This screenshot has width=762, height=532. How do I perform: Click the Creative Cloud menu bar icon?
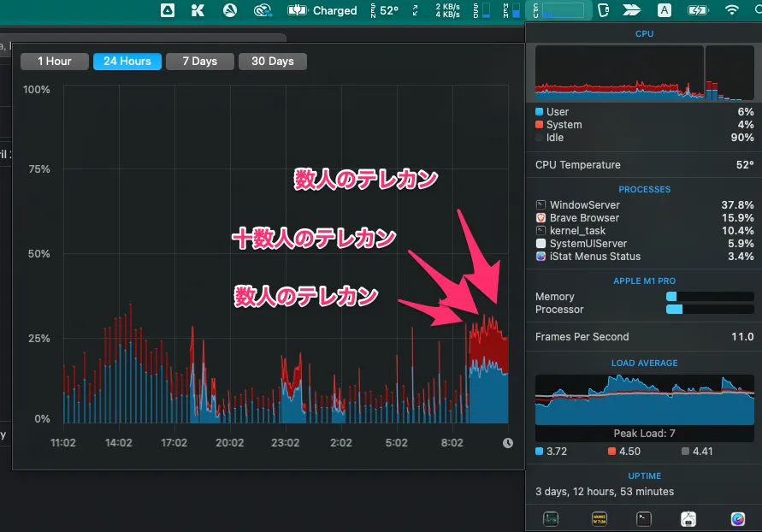(x=263, y=10)
